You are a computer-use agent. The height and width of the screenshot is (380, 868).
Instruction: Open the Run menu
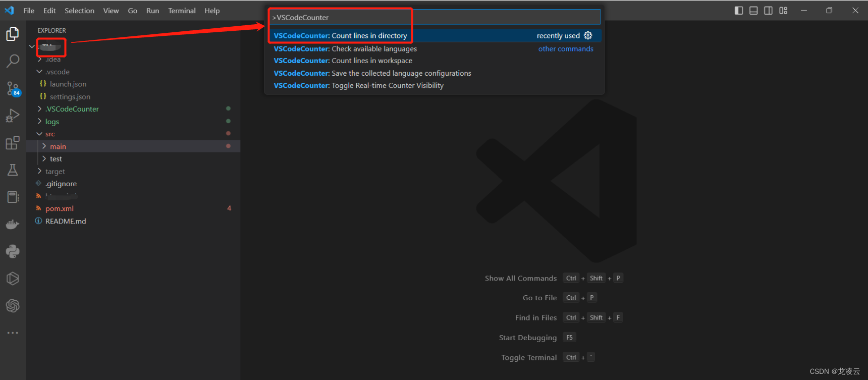pos(152,11)
